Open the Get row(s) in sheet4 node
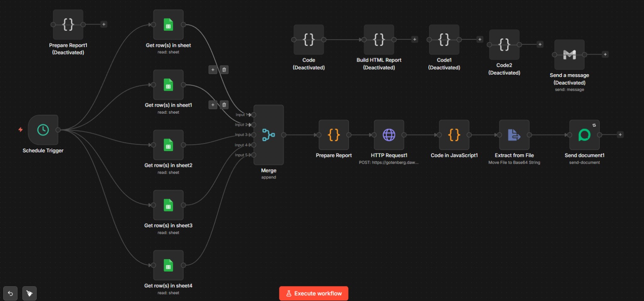Viewport: 644px width, 301px height. pos(168,265)
